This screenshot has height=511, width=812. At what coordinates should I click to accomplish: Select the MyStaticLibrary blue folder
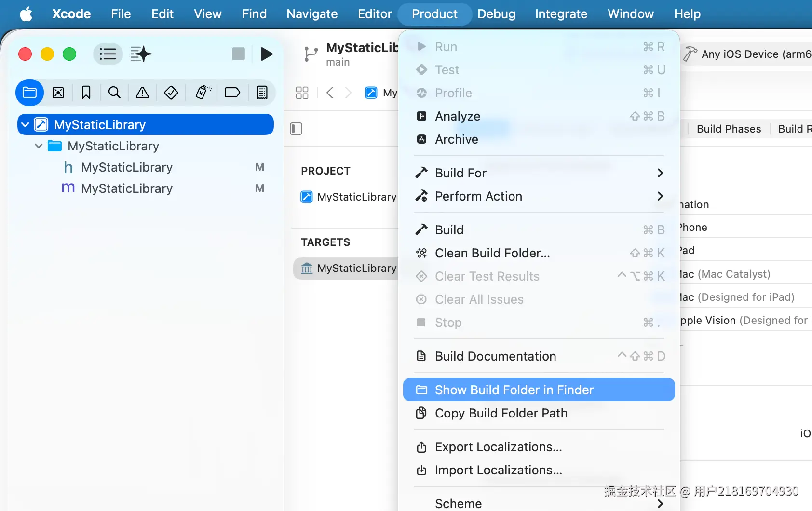click(55, 146)
